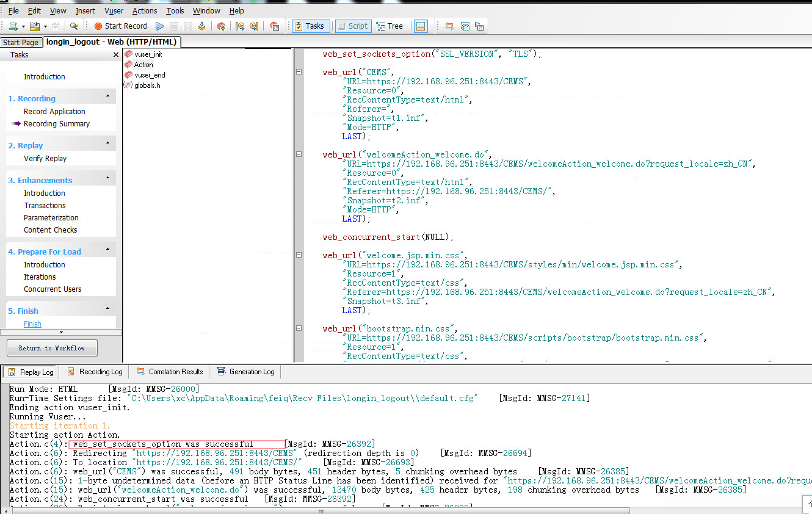812x514 pixels.
Task: Open the New script dropdown arrow
Action: [23, 26]
